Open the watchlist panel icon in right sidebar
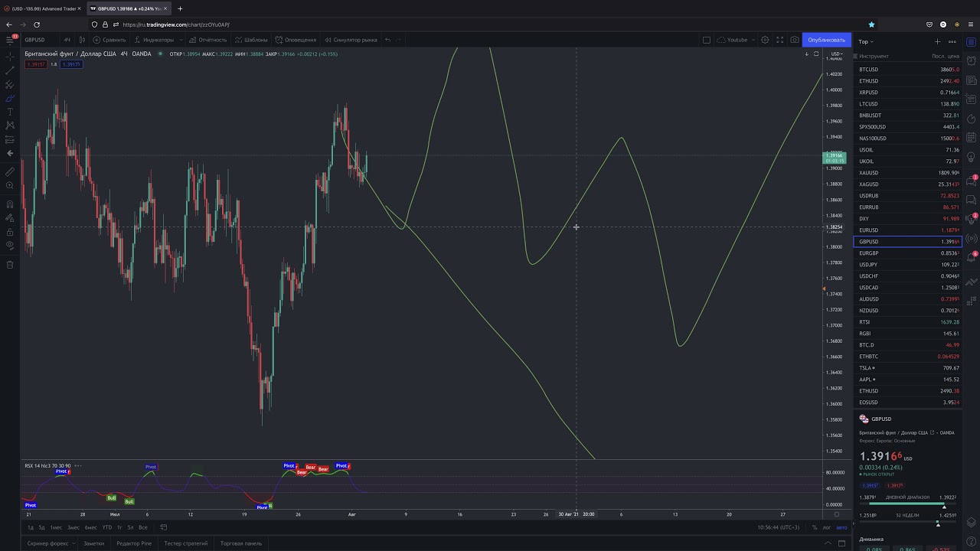This screenshot has height=551, width=980. 972,42
